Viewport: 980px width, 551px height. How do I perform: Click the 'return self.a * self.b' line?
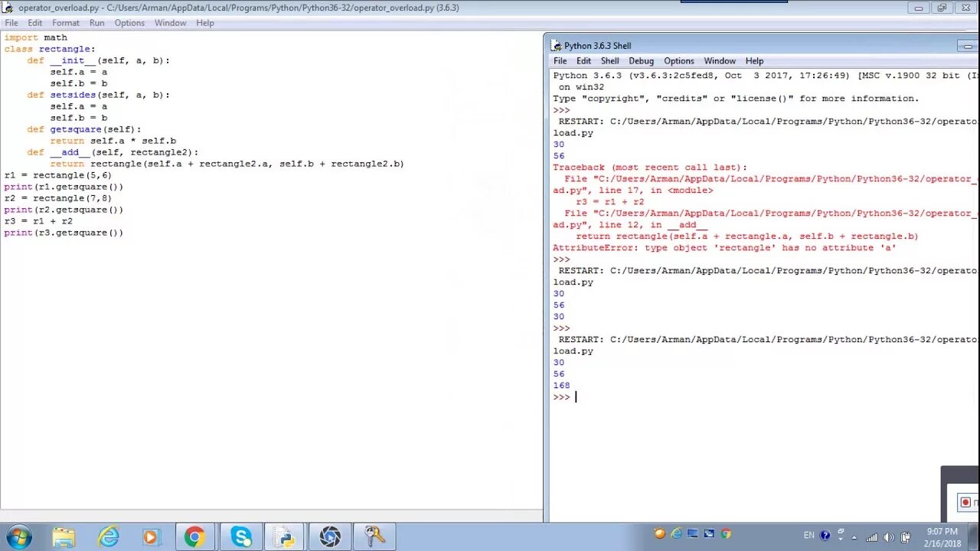click(x=113, y=141)
